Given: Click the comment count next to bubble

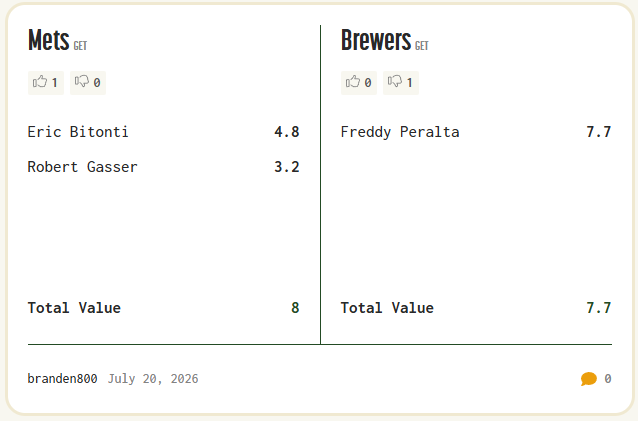Looking at the screenshot, I should pos(607,379).
